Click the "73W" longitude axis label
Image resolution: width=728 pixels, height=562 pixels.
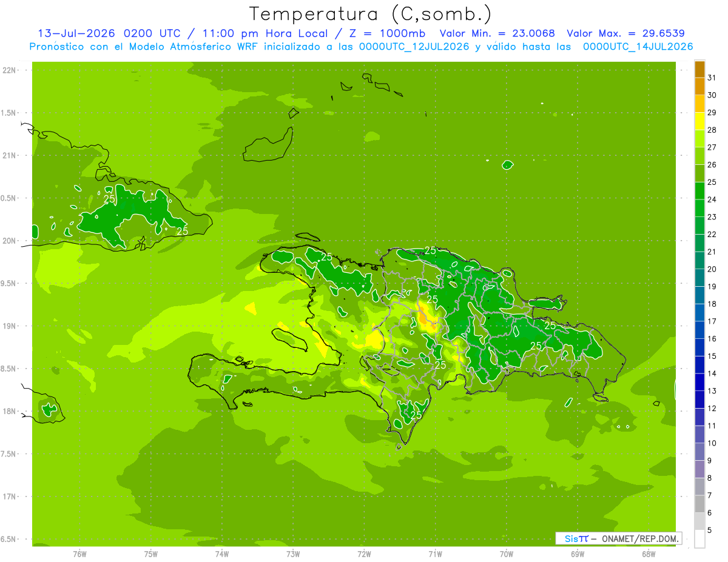[293, 554]
